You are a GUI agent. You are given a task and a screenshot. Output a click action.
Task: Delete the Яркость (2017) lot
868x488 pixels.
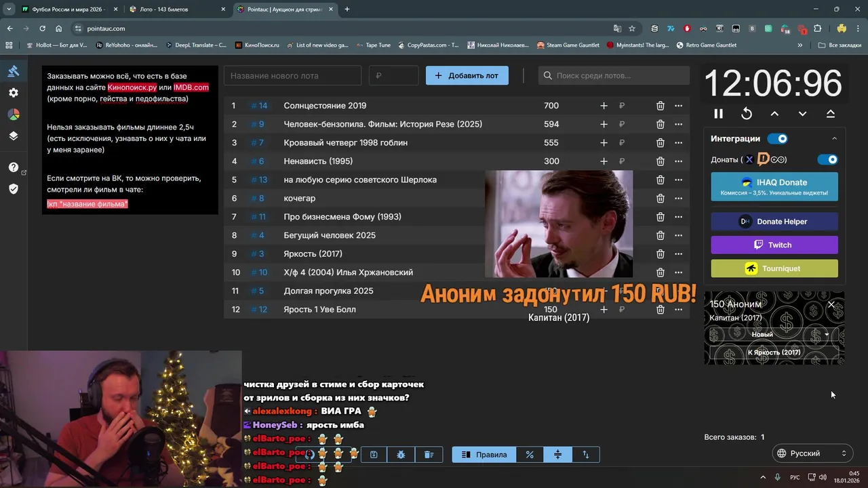(660, 253)
